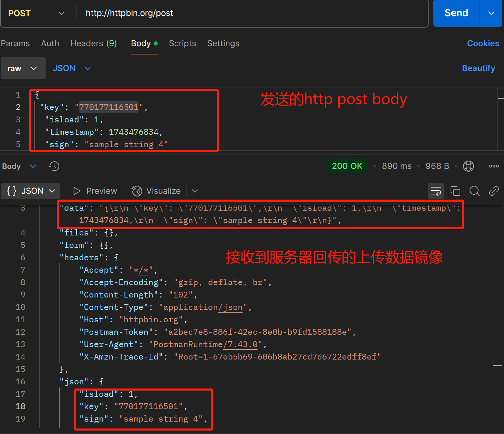The width and height of the screenshot is (504, 434).
Task: Click the "Postman-Token" header line
Action: point(218,332)
